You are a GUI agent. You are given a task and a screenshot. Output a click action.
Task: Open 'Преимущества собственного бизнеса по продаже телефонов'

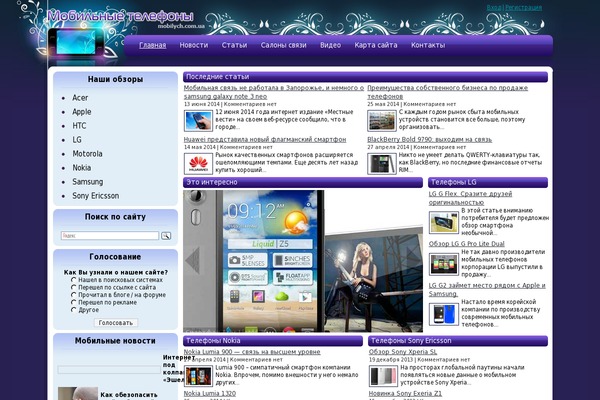pos(448,92)
